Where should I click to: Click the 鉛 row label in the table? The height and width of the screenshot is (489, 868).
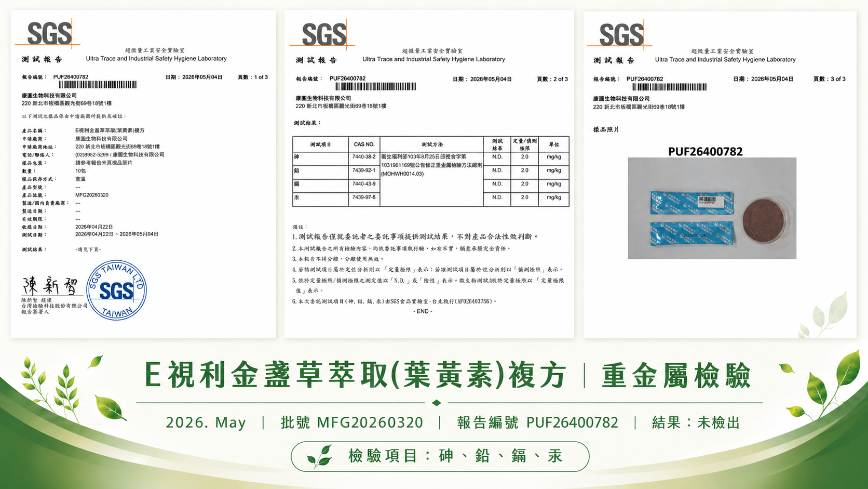(296, 170)
